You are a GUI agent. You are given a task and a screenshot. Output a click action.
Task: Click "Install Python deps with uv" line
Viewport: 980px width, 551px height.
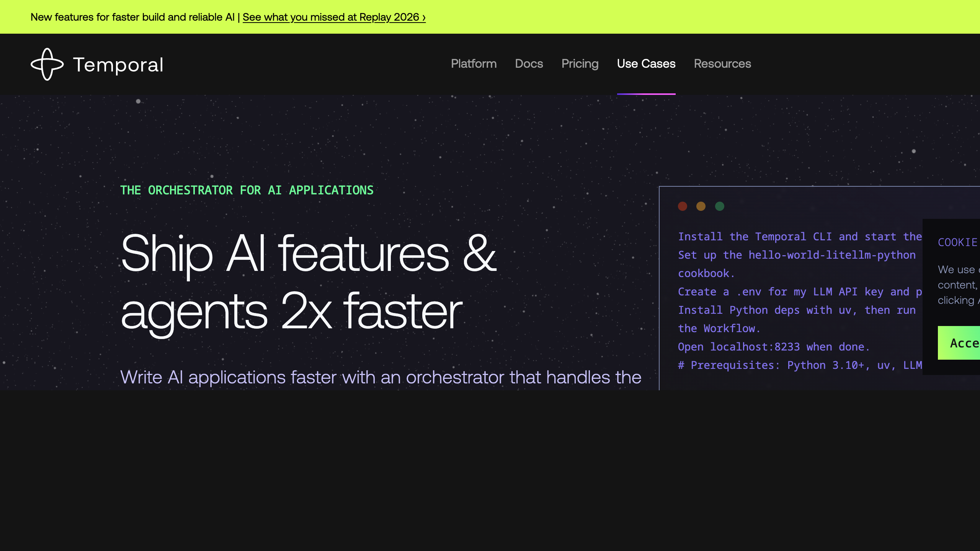(797, 310)
